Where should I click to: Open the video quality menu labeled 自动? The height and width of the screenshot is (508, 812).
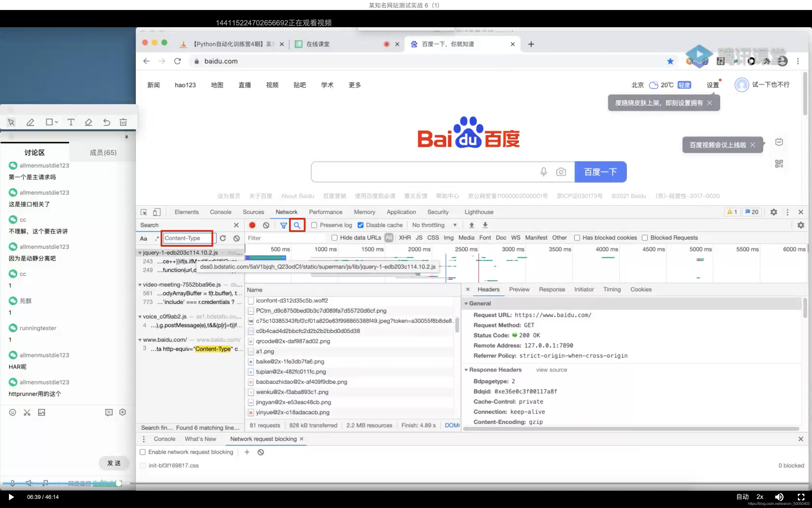tap(742, 497)
